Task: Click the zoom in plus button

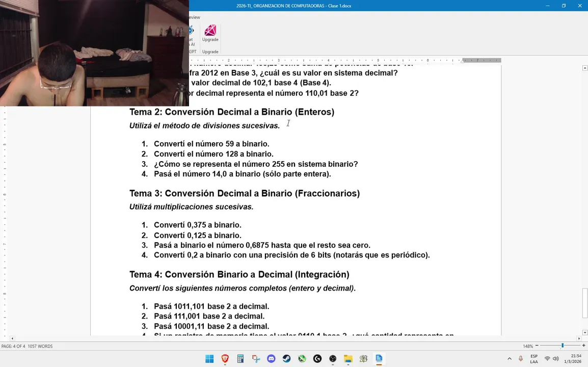Action: pos(583,346)
